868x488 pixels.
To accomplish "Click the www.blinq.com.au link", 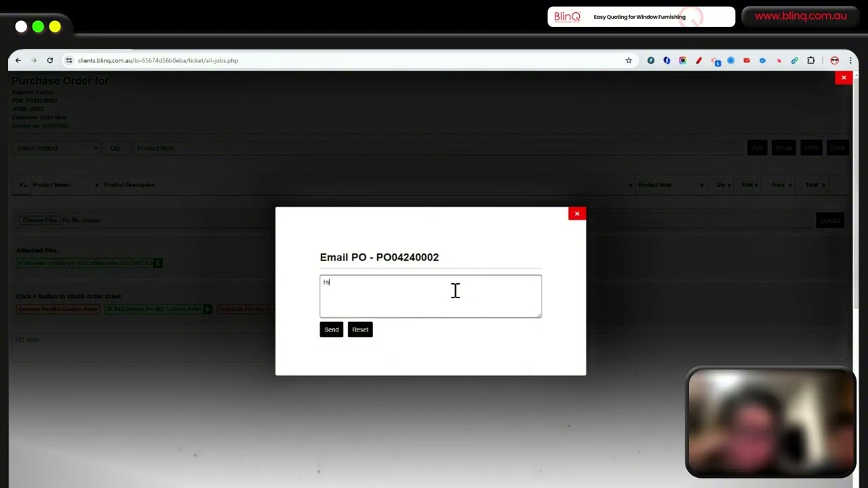I will (x=800, y=16).
